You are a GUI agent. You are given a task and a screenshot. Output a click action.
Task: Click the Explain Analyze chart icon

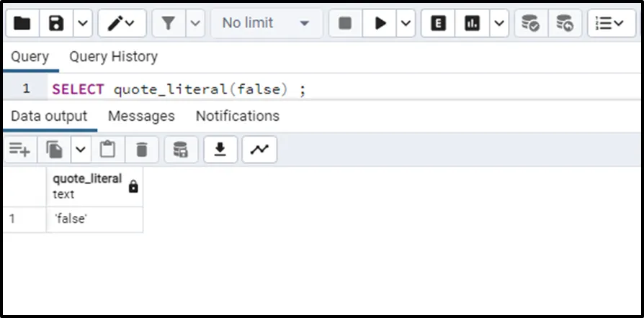473,24
